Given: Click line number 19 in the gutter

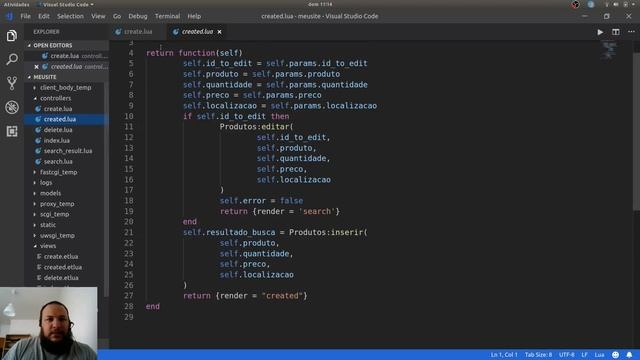Looking at the screenshot, I should [129, 211].
